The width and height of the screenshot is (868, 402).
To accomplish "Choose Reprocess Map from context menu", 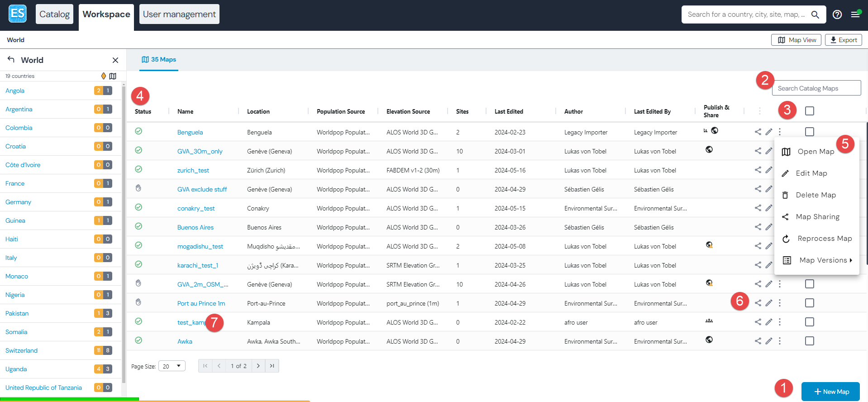I will tap(824, 239).
